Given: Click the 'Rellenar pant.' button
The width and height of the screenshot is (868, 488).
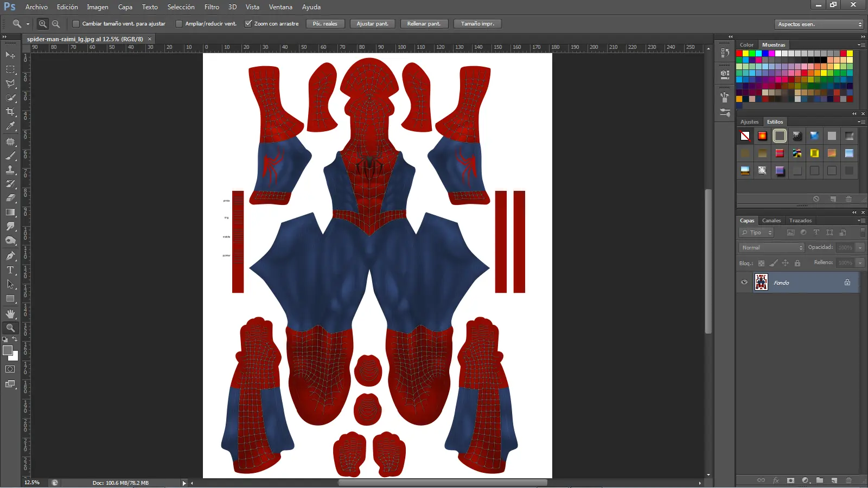Looking at the screenshot, I should click(424, 24).
